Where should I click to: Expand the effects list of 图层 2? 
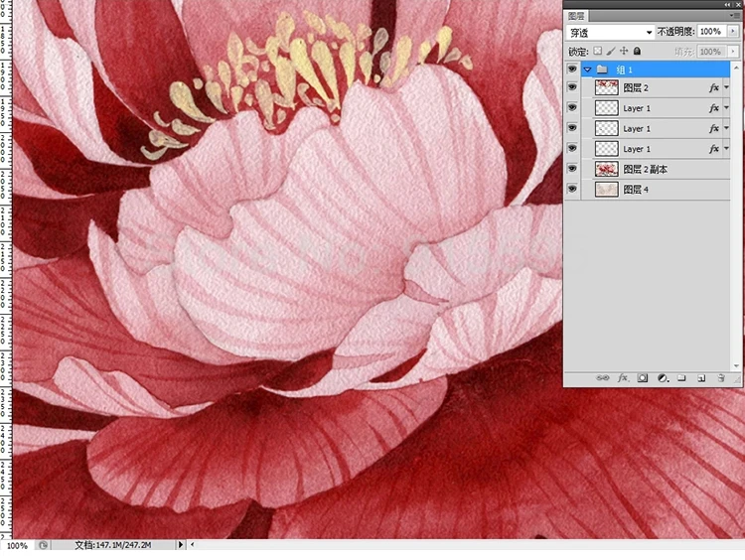(x=726, y=87)
